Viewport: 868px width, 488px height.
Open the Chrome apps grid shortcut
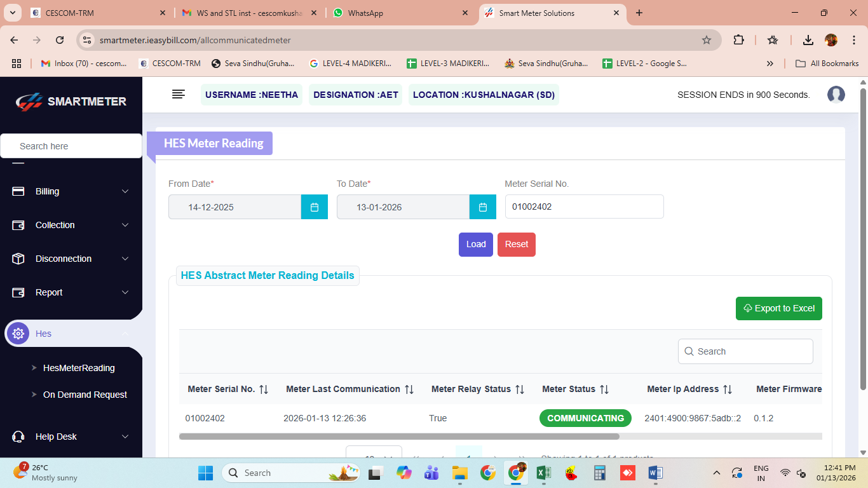[17, 64]
